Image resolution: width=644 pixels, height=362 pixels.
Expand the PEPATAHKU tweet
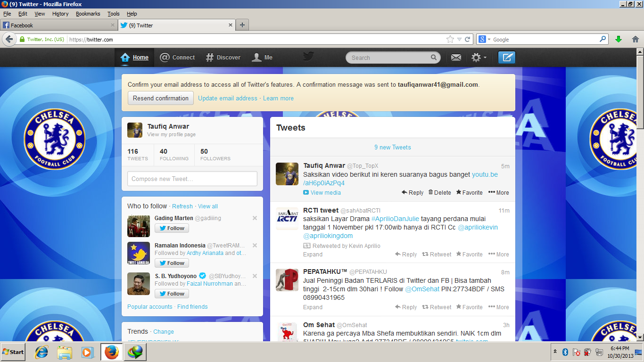click(313, 307)
